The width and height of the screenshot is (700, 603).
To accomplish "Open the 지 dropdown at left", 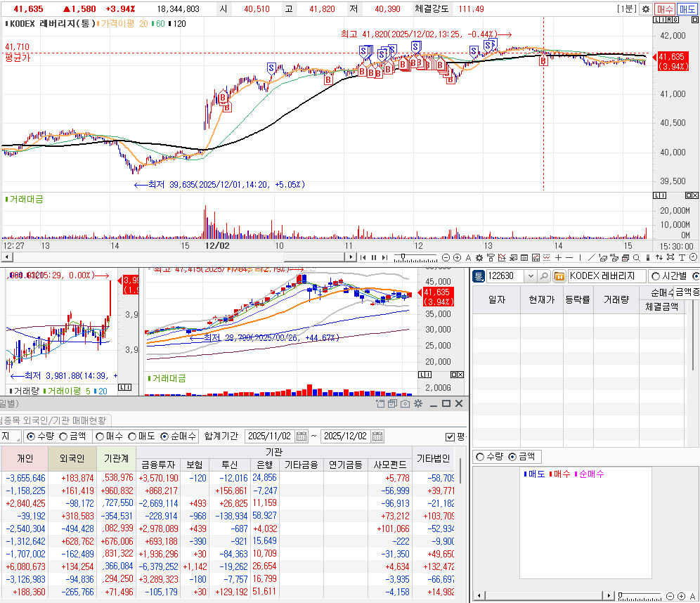I will pyautogui.click(x=10, y=436).
